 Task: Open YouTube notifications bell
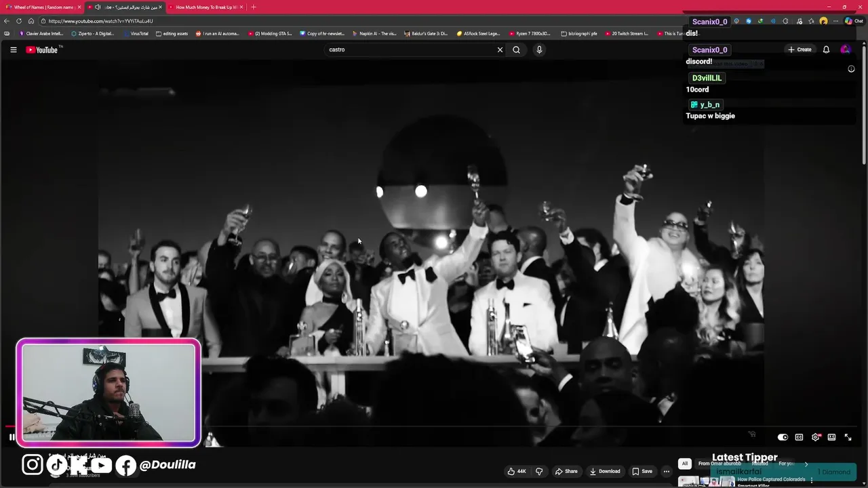pyautogui.click(x=826, y=49)
